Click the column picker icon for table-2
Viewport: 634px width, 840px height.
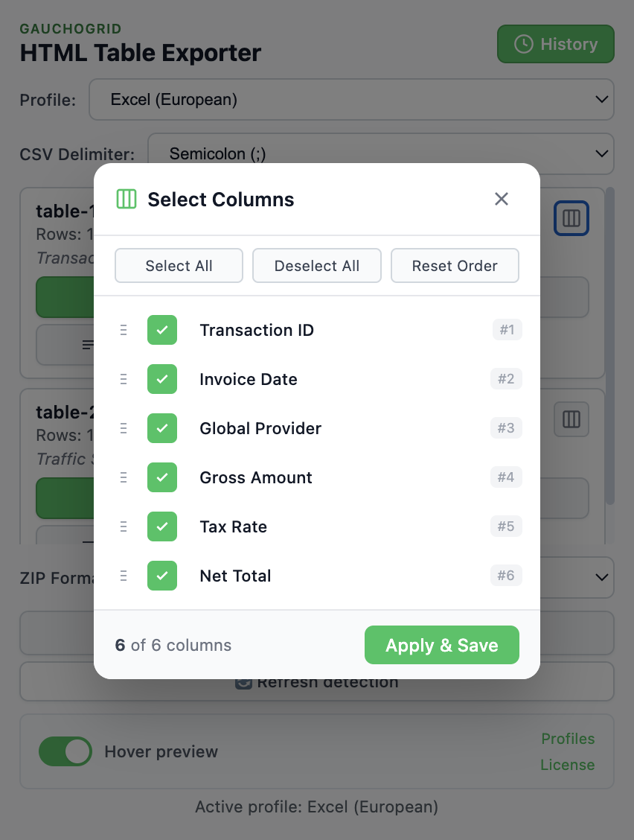coord(571,419)
